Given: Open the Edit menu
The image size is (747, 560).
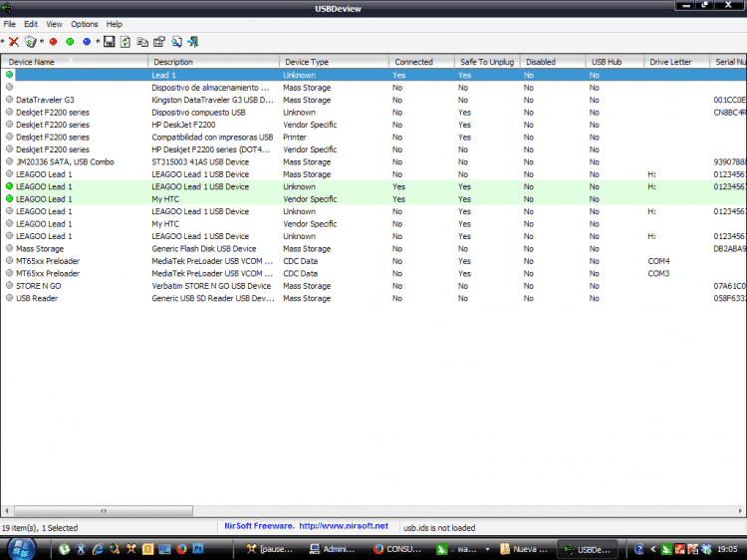Looking at the screenshot, I should click(x=31, y=24).
